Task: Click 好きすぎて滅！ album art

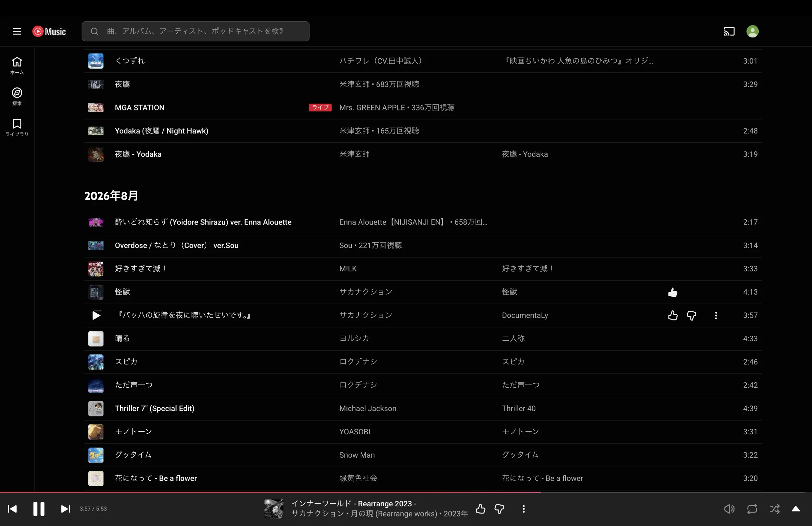Action: [96, 269]
